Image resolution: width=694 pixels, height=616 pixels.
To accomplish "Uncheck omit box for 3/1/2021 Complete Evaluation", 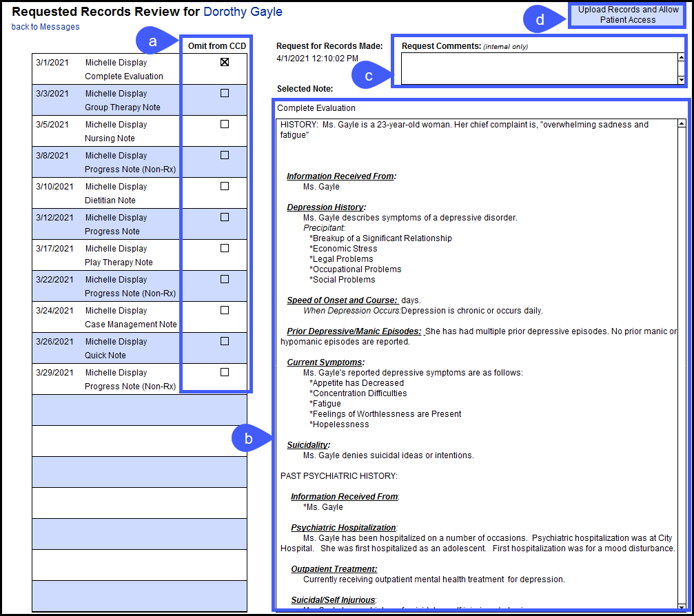I will [224, 62].
